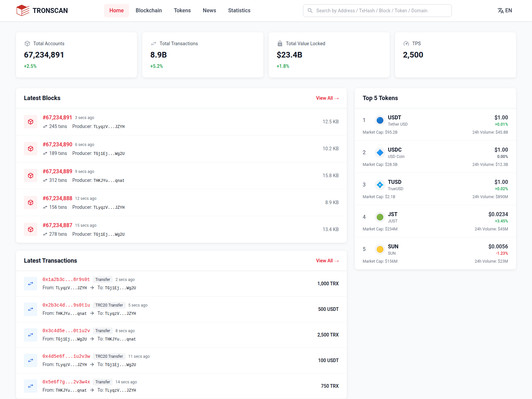Open the Tokens menu
The image size is (532, 399).
[182, 11]
